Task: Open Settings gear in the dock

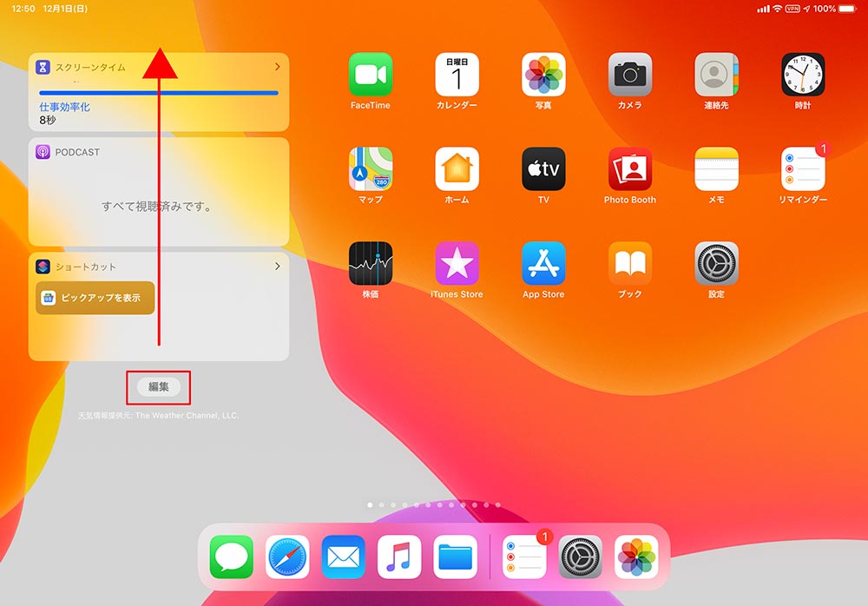Action: click(x=580, y=557)
